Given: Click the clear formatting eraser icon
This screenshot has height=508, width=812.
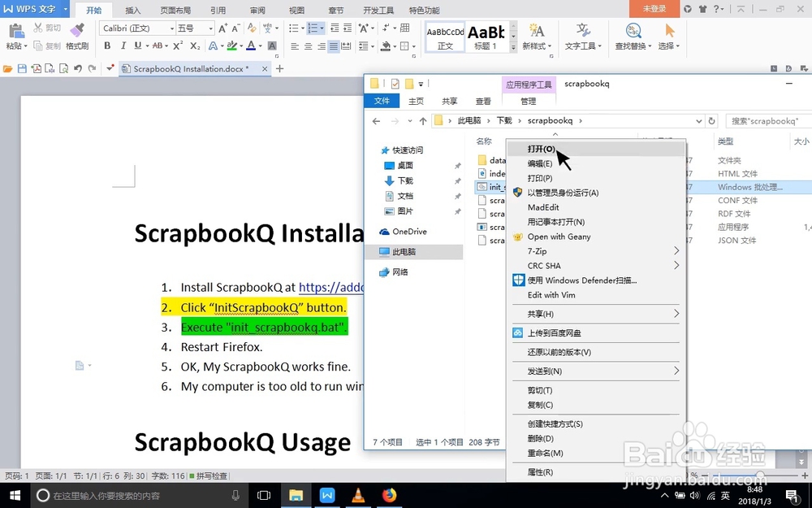Looking at the screenshot, I should click(x=252, y=28).
